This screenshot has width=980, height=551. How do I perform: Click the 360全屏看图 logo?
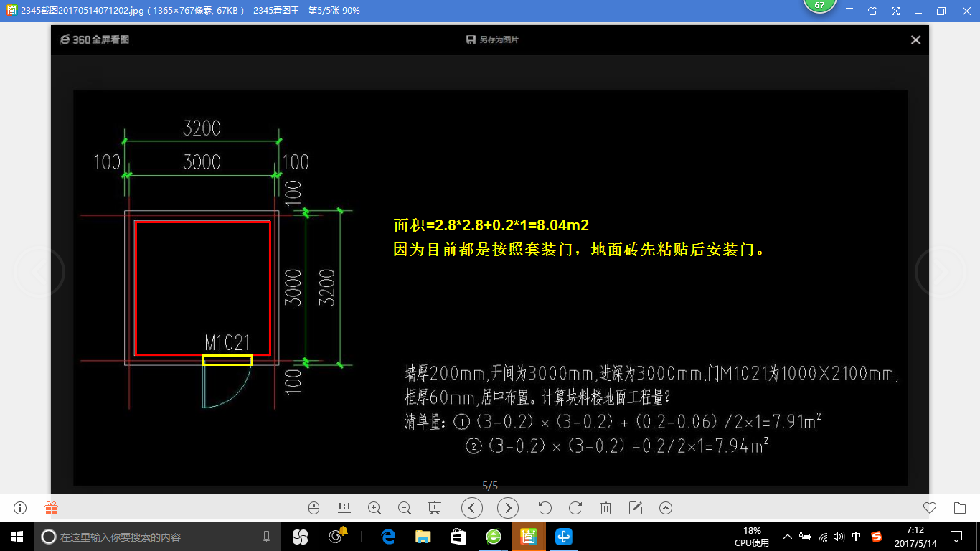point(94,39)
